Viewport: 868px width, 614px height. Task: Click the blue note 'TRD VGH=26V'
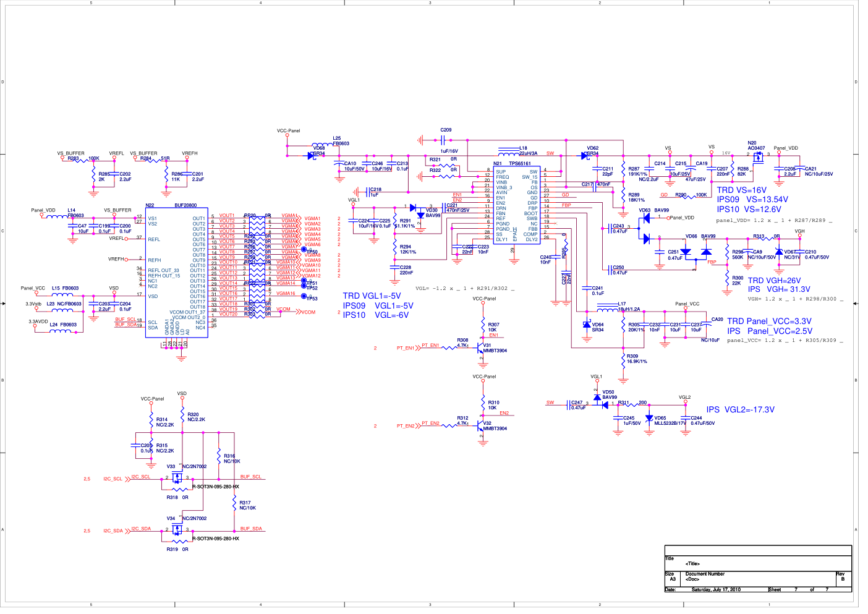coord(774,281)
